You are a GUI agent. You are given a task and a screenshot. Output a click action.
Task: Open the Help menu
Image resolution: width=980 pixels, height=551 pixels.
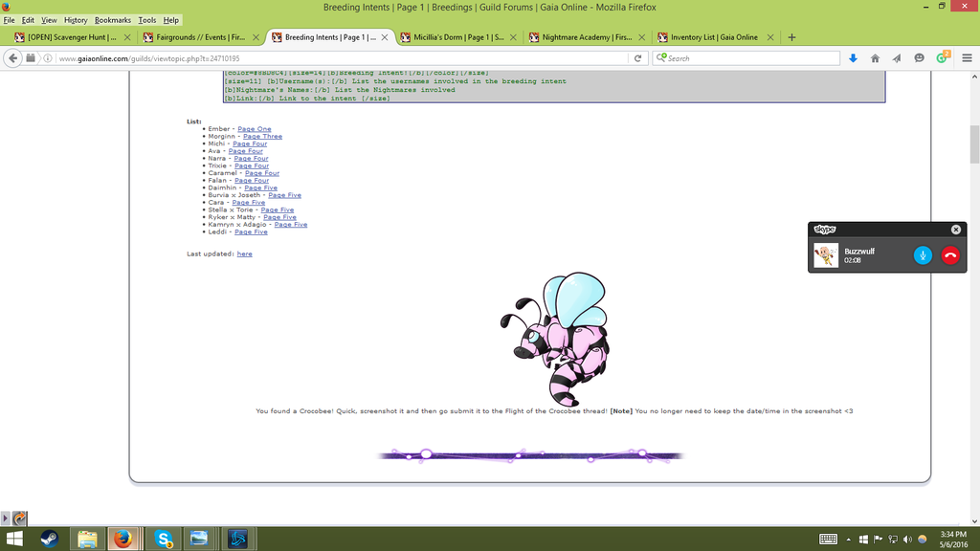click(x=170, y=20)
